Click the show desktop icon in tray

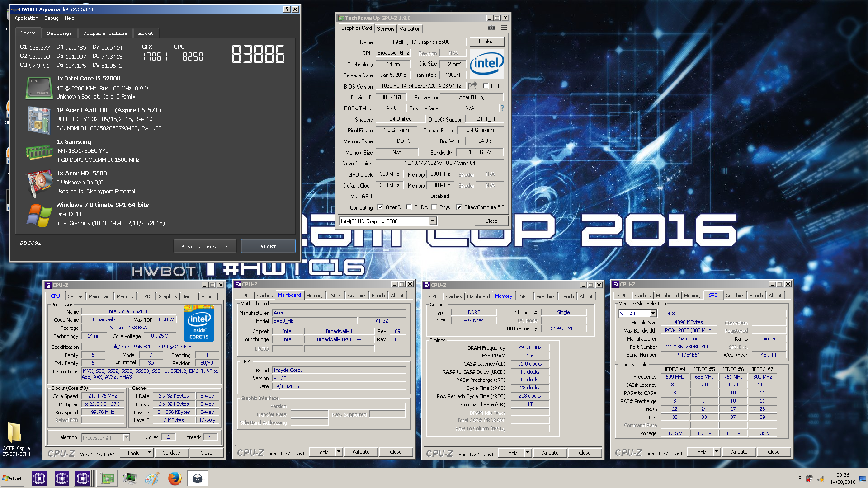tap(863, 479)
